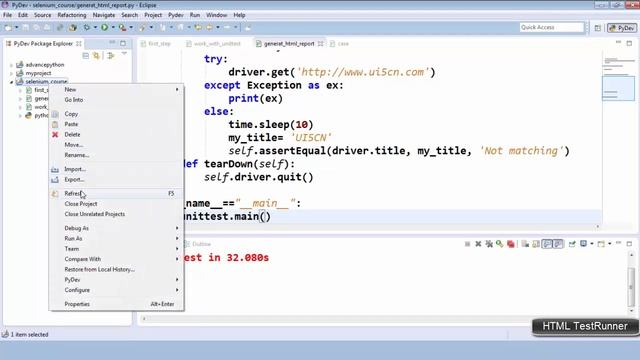Open Run As submenu in context menu

(x=116, y=238)
